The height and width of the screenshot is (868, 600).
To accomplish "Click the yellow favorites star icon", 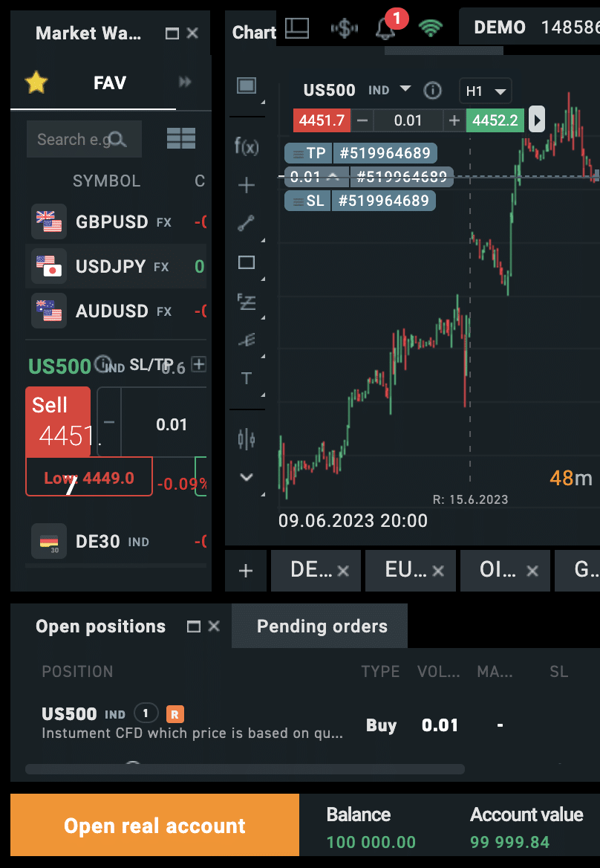I will click(x=36, y=83).
